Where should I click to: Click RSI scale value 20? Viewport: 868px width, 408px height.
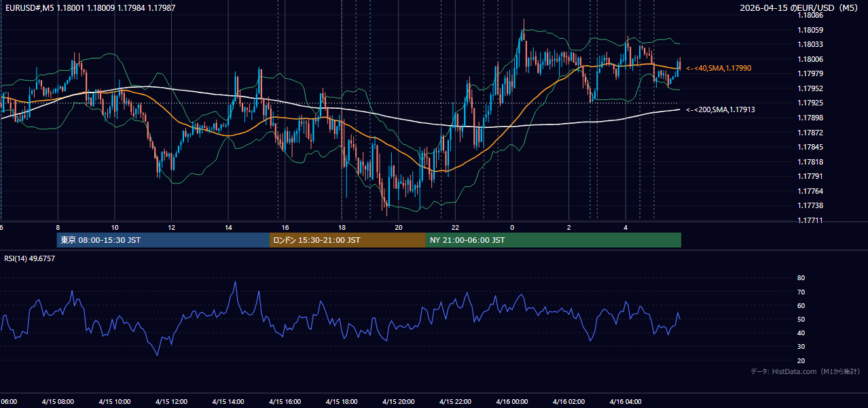click(x=801, y=361)
